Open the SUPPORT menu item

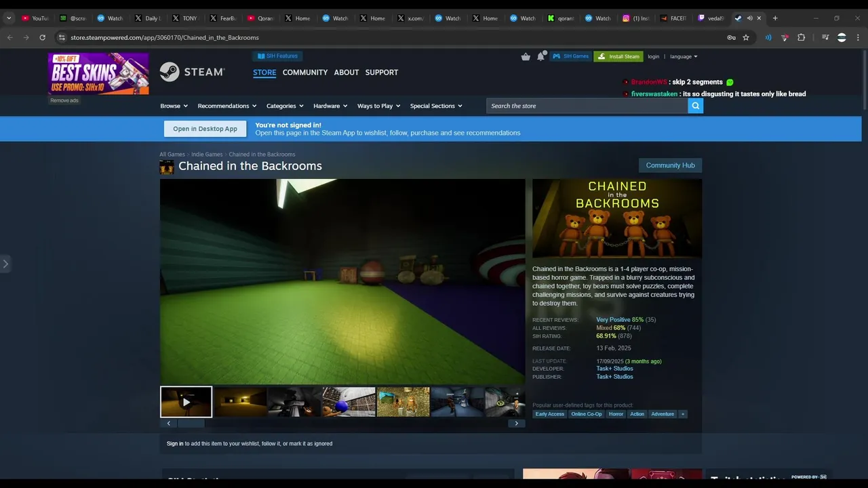tap(382, 73)
